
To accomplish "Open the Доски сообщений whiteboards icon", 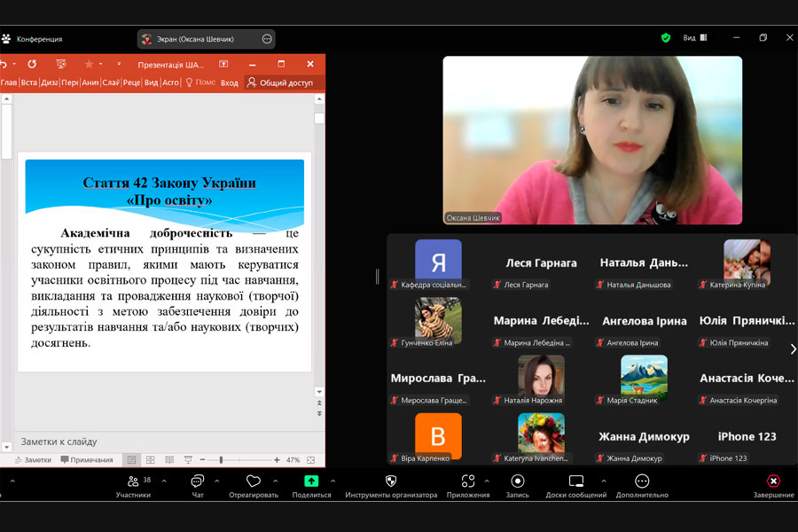I will coord(576,481).
